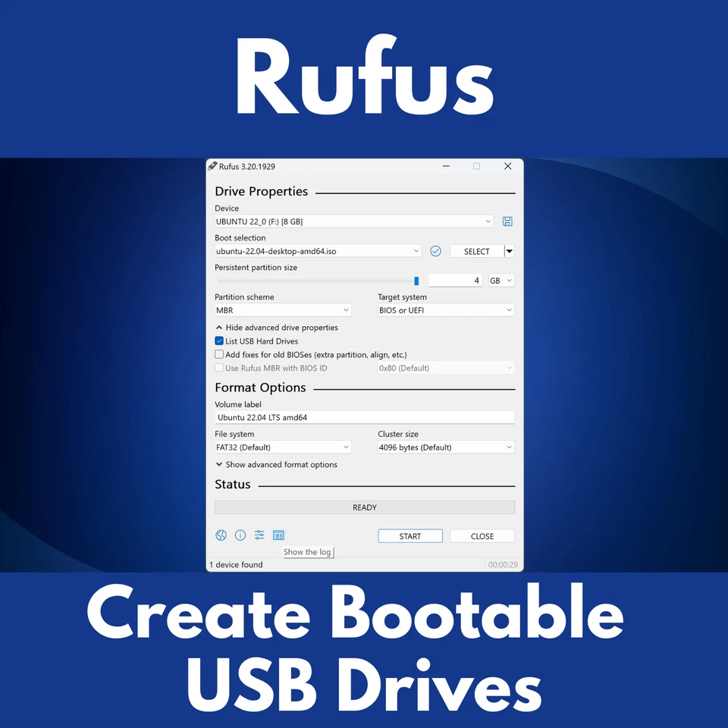Open the Target system dropdown
The height and width of the screenshot is (728, 728).
pyautogui.click(x=446, y=310)
